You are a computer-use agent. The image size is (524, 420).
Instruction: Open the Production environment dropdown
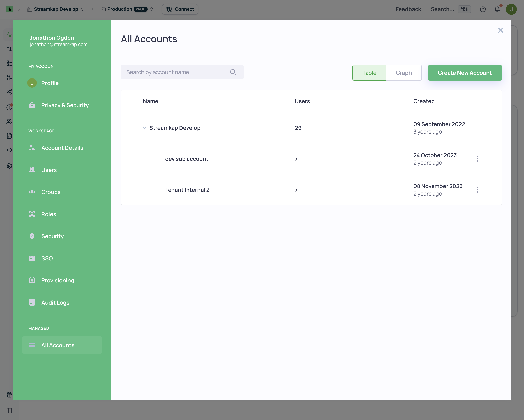click(127, 9)
